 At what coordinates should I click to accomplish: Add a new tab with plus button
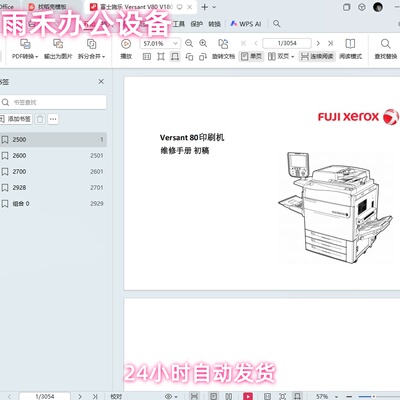[x=205, y=7]
